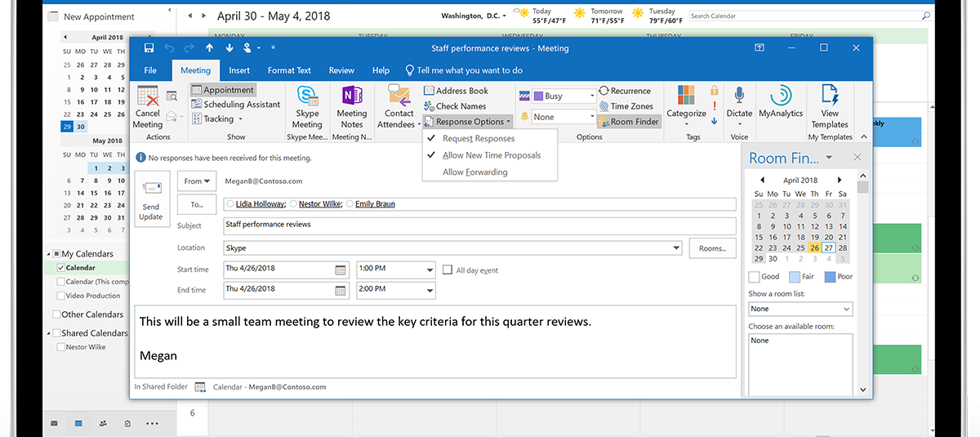Viewport: 980px width, 437px height.
Task: Click the Rooms... button
Action: click(712, 248)
